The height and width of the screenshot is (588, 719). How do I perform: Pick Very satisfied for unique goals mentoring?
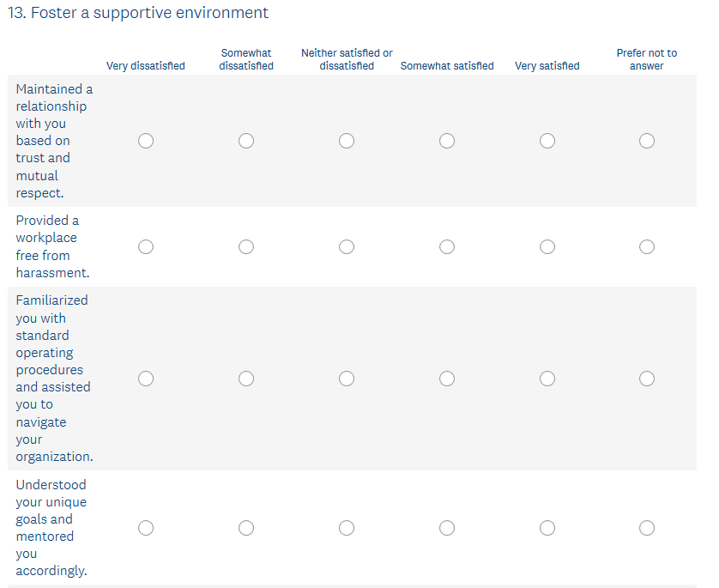click(x=547, y=528)
